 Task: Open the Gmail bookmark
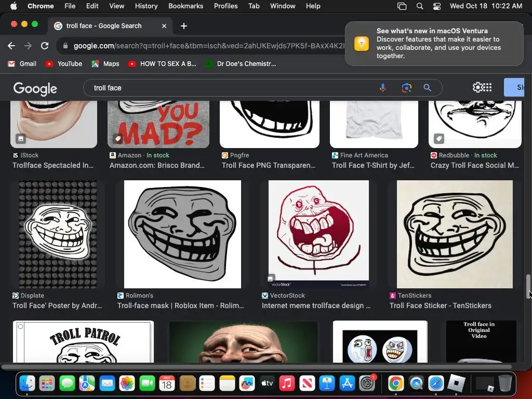click(22, 64)
